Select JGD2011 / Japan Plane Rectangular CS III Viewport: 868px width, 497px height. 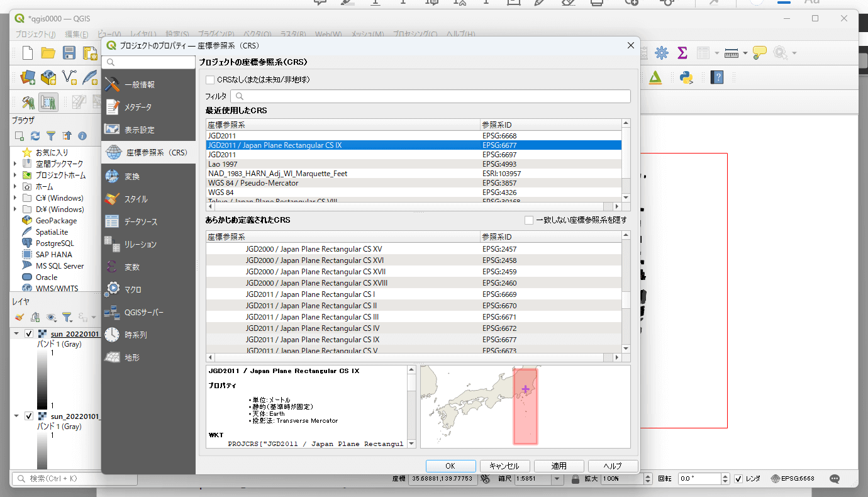(x=414, y=317)
